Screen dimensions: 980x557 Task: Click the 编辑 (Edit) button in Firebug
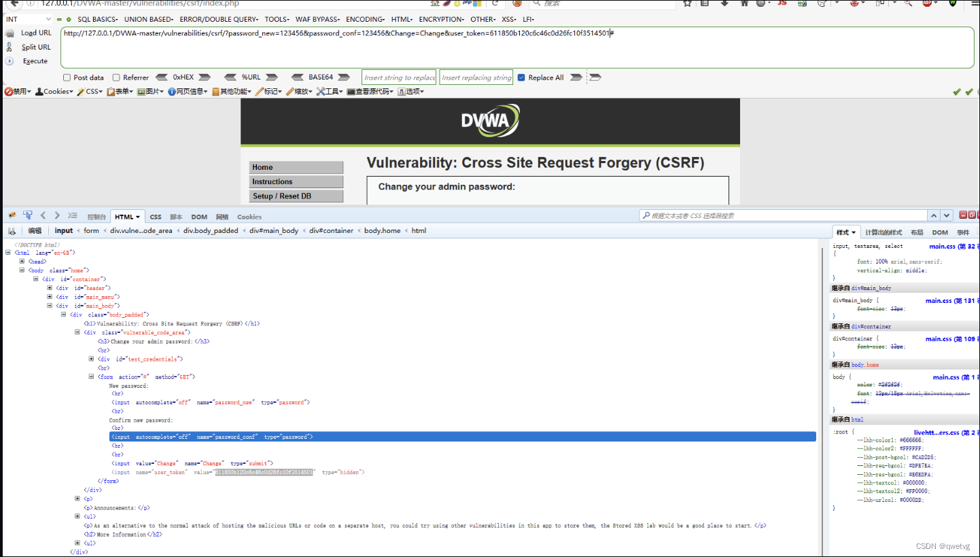pyautogui.click(x=35, y=231)
